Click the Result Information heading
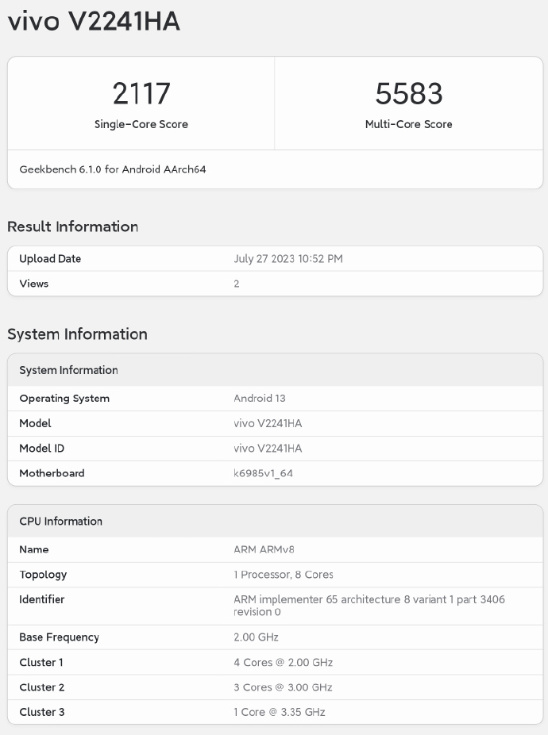548x735 pixels. 73,227
